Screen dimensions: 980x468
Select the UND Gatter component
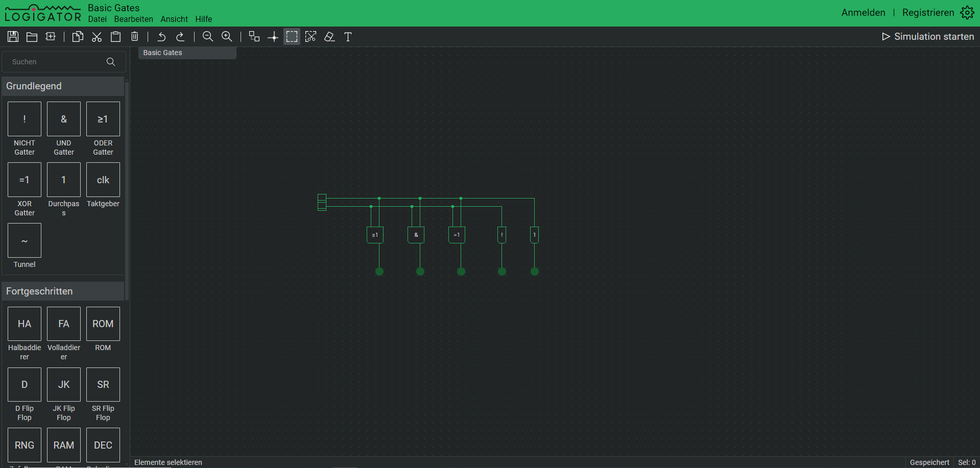click(x=63, y=119)
